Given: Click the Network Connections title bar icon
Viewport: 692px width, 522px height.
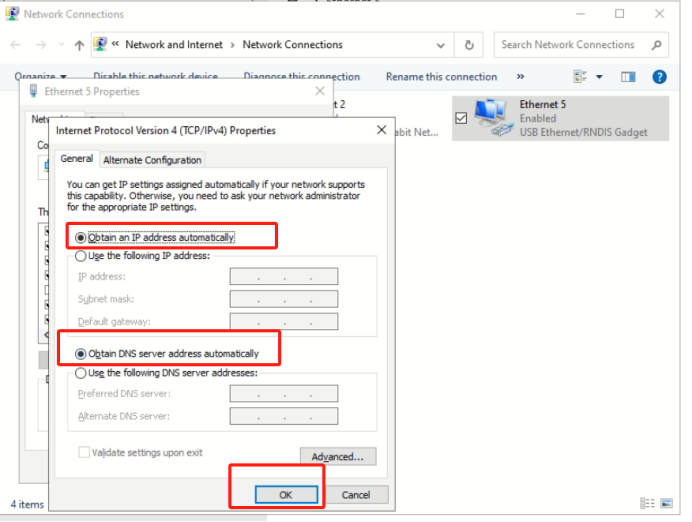Looking at the screenshot, I should pyautogui.click(x=12, y=14).
